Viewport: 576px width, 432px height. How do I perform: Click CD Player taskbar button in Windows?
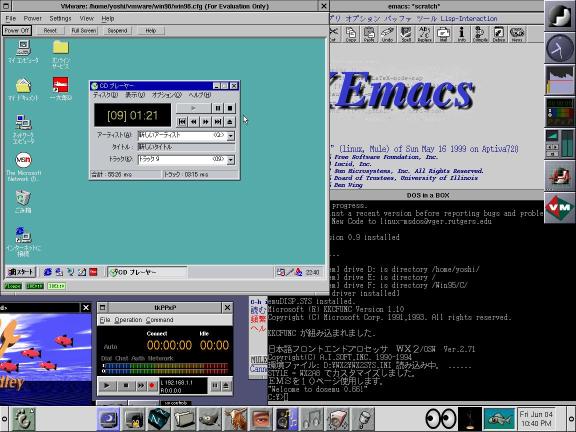pyautogui.click(x=147, y=272)
